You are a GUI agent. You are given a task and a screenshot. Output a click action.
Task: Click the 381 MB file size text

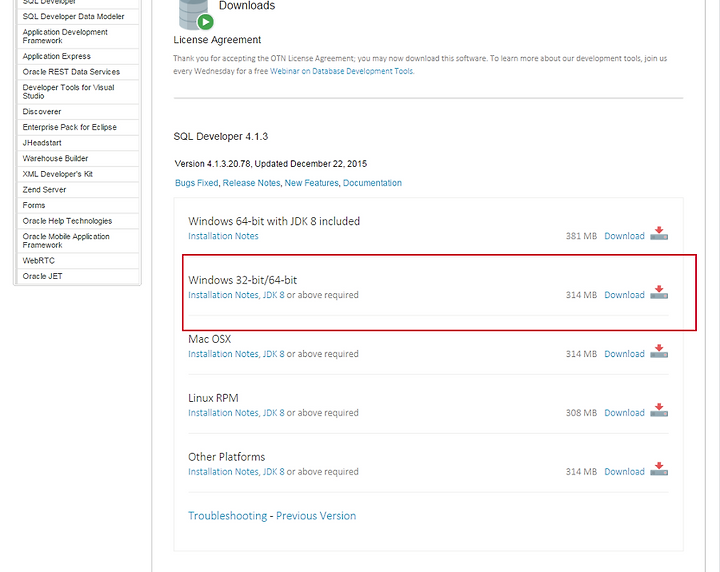581,236
